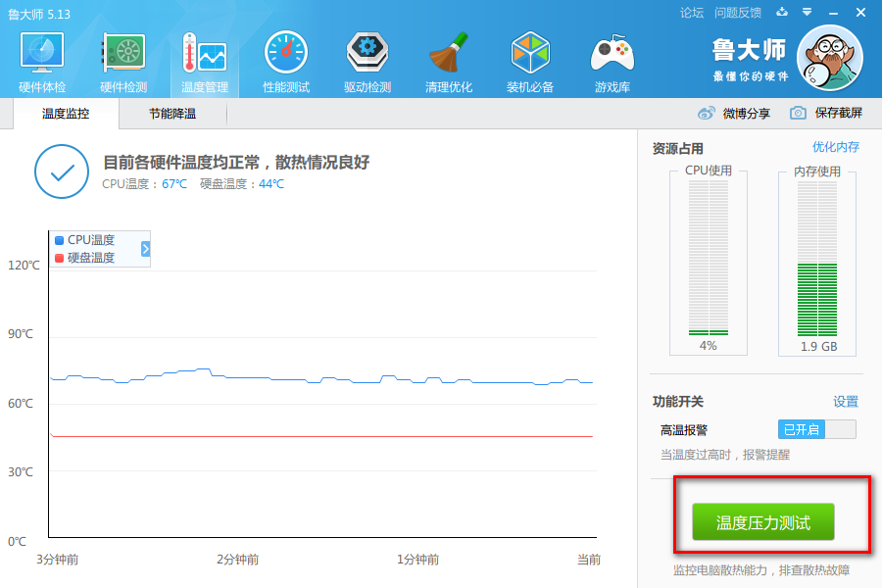Open 装机必备 essential software
This screenshot has height=588, width=882.
click(x=530, y=62)
